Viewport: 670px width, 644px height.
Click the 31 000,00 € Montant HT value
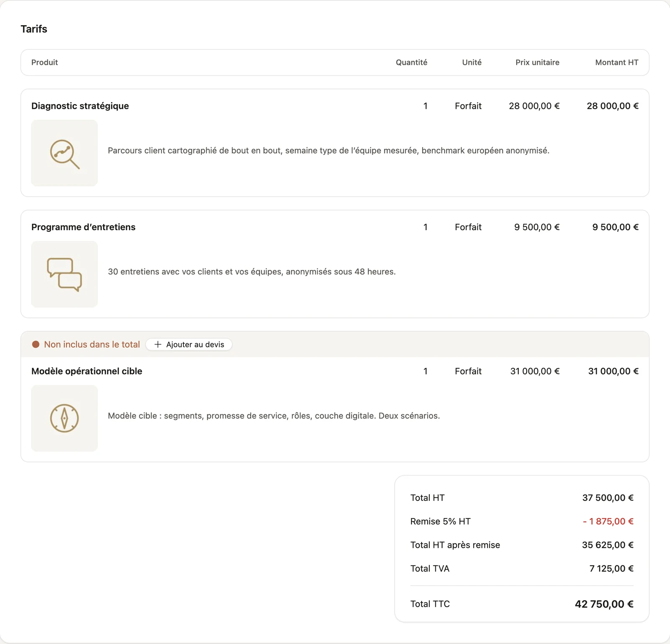pos(613,371)
